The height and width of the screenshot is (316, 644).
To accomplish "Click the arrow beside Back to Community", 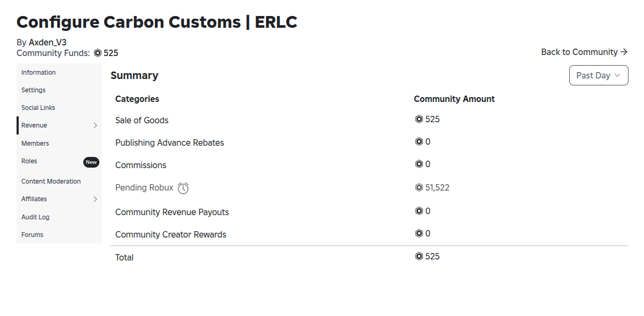I will tap(624, 52).
